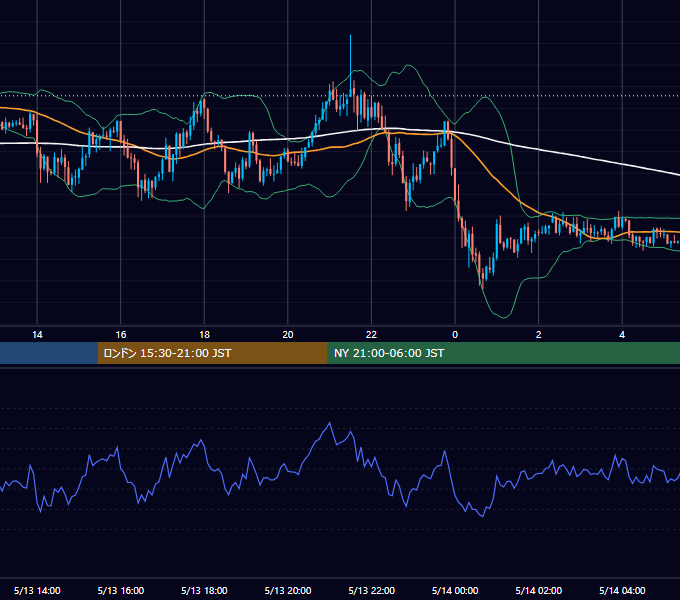
Task: Click the blue session band before ロンドン
Action: point(49,353)
